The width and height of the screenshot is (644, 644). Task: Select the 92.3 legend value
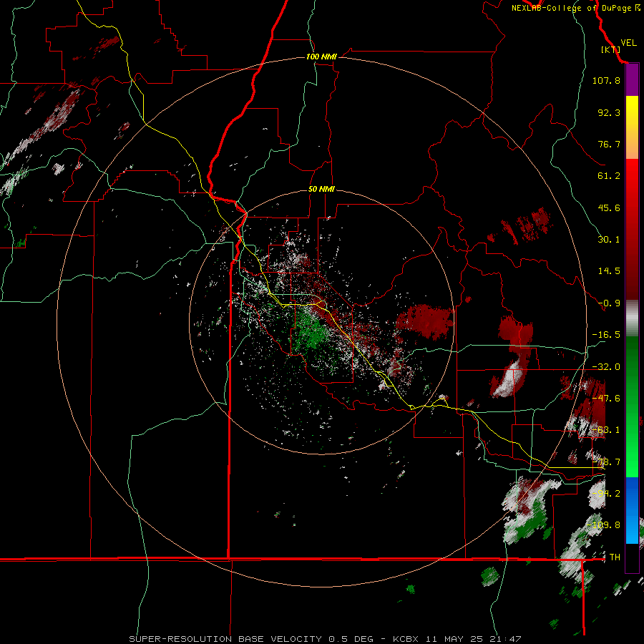tap(609, 112)
